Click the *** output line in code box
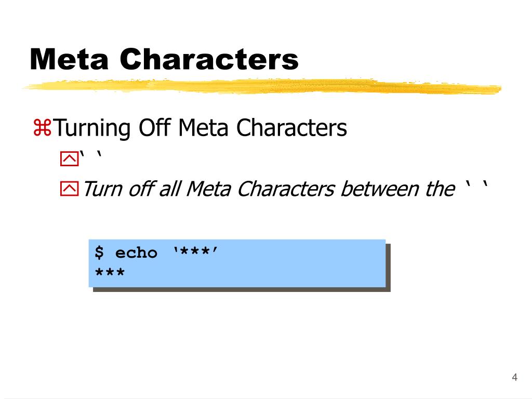This screenshot has height=399, width=532. tap(110, 272)
